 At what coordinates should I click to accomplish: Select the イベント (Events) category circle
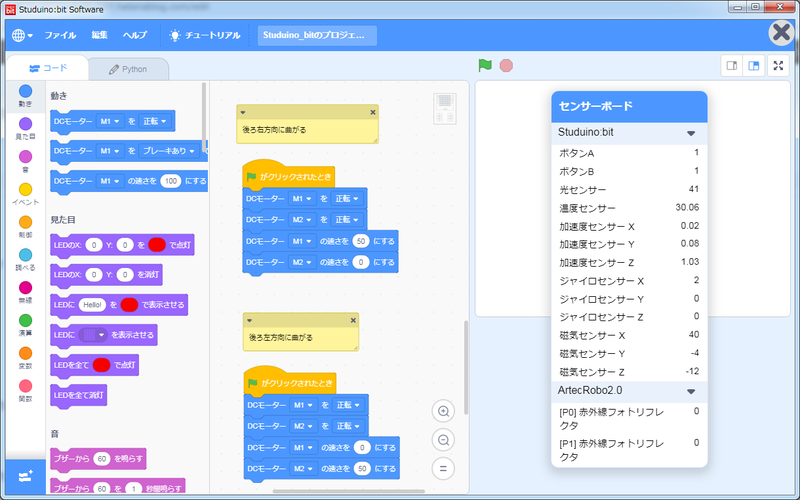click(x=25, y=189)
